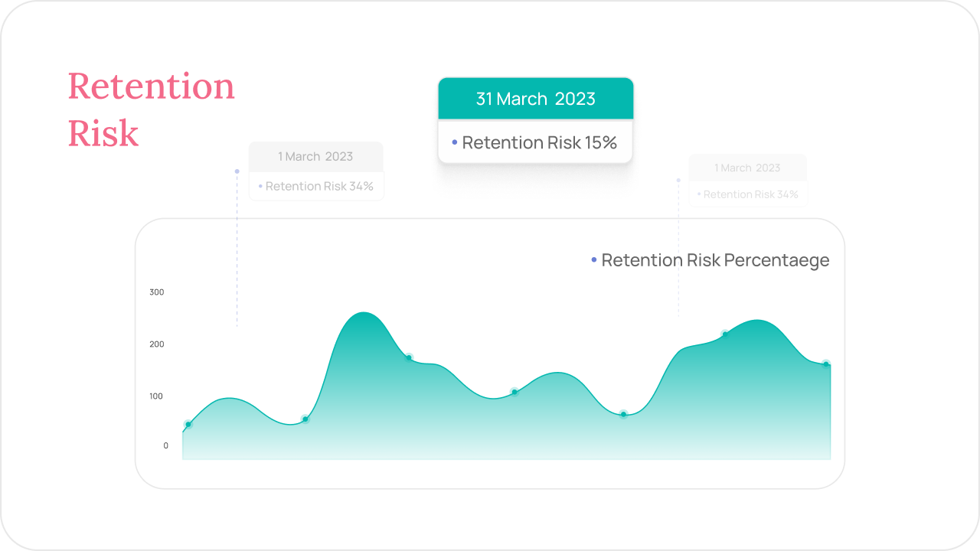The image size is (980, 551).
Task: Select the second data point near first valley
Action: pyautogui.click(x=305, y=419)
